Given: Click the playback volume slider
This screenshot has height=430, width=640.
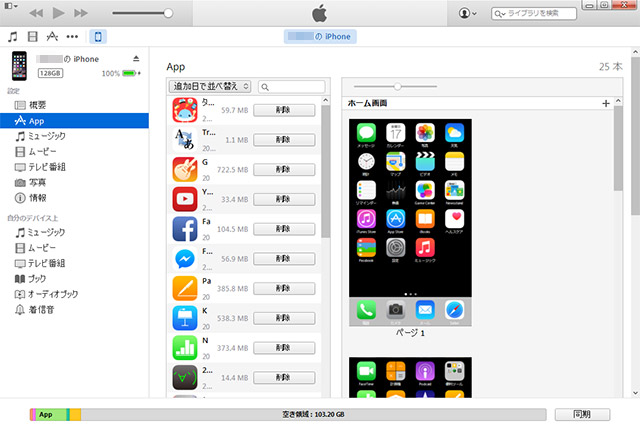Looking at the screenshot, I should tap(140, 13).
